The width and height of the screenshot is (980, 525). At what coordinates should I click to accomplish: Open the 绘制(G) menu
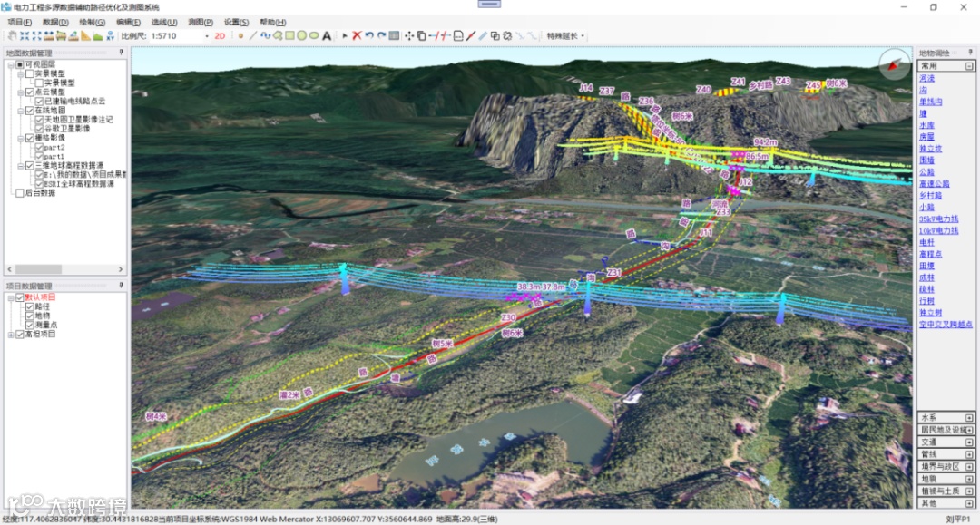point(92,23)
